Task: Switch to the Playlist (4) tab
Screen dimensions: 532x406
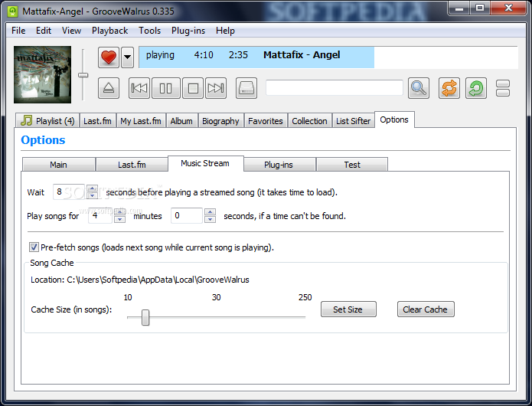Action: point(47,121)
